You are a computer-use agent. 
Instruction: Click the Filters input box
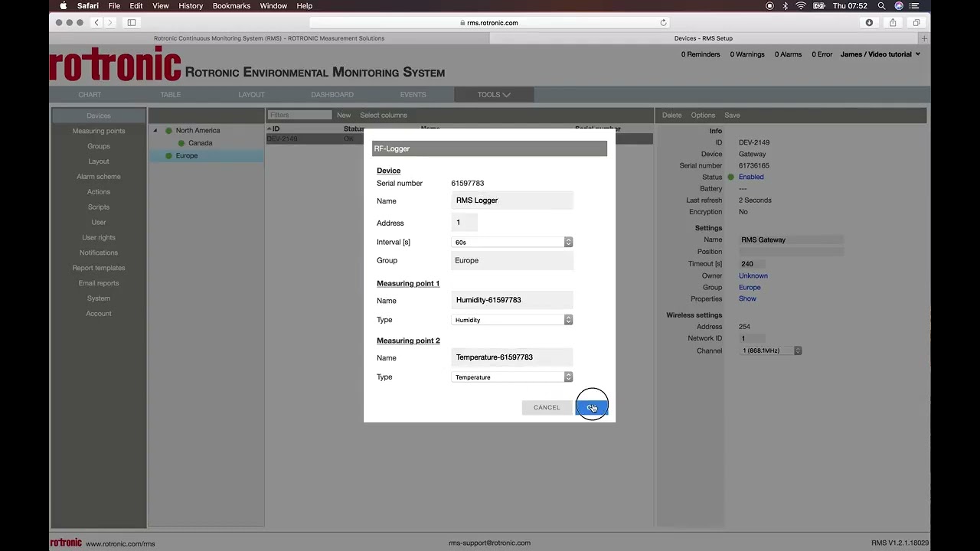[299, 115]
